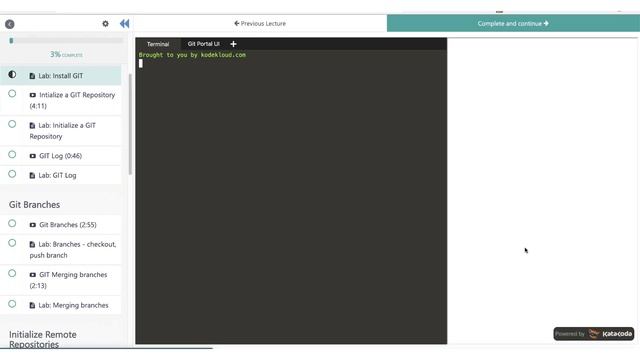Toggle completion circle for Lab: Initialize a GIT Repository
Viewport: 640px width, 360px height.
(12, 124)
